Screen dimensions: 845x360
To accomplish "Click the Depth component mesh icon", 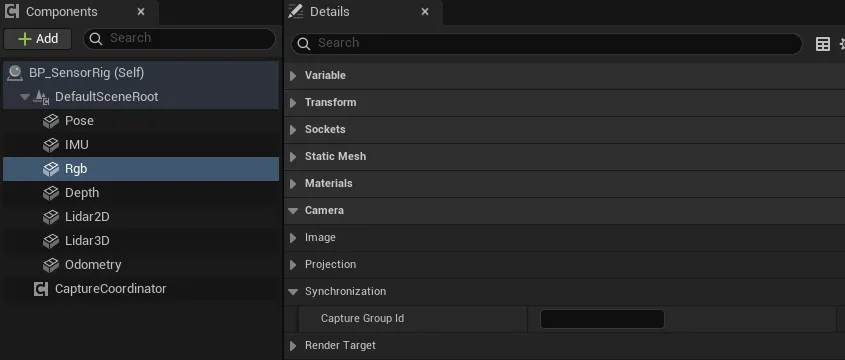I will click(x=51, y=193).
